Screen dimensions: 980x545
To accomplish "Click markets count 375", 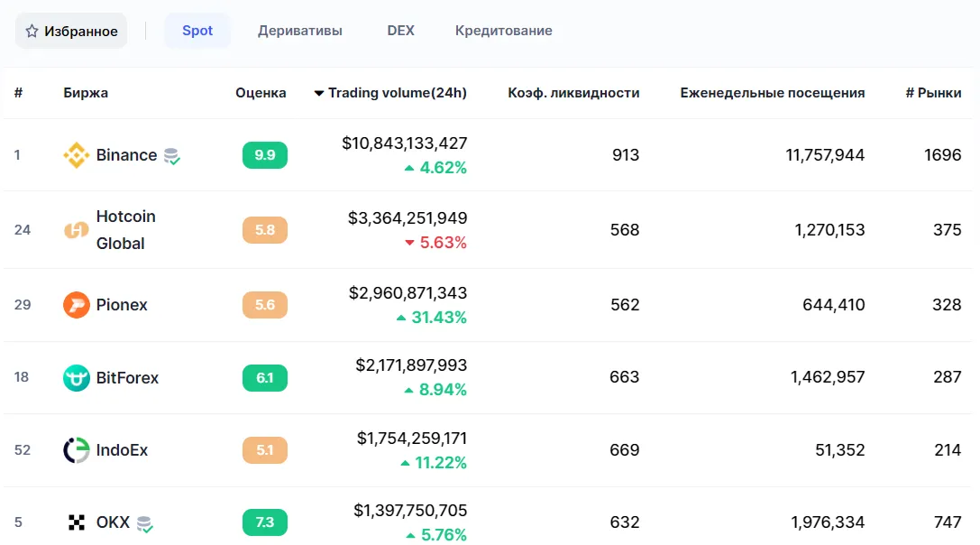I will tap(948, 229).
